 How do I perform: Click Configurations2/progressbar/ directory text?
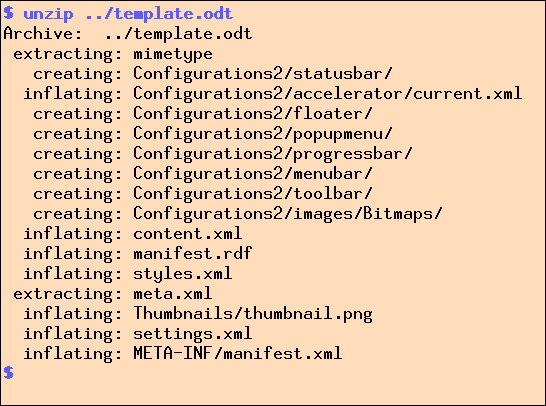pos(273,155)
